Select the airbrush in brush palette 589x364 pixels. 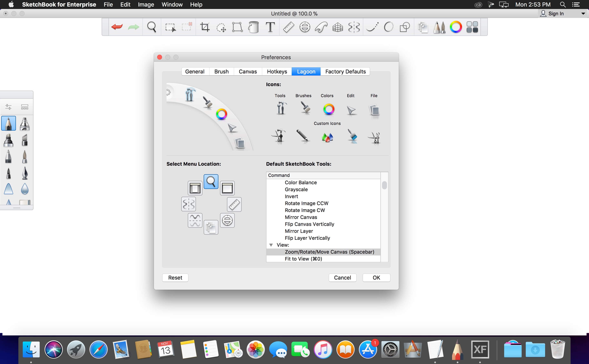pos(24,124)
